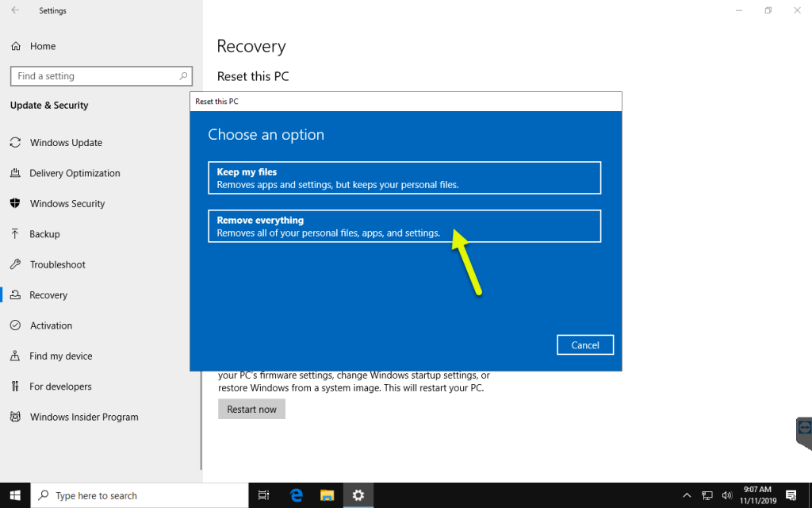Click the Update & Security heading

(49, 106)
